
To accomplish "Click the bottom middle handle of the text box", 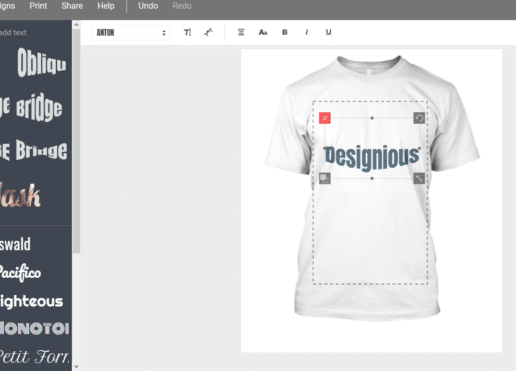I will click(372, 178).
